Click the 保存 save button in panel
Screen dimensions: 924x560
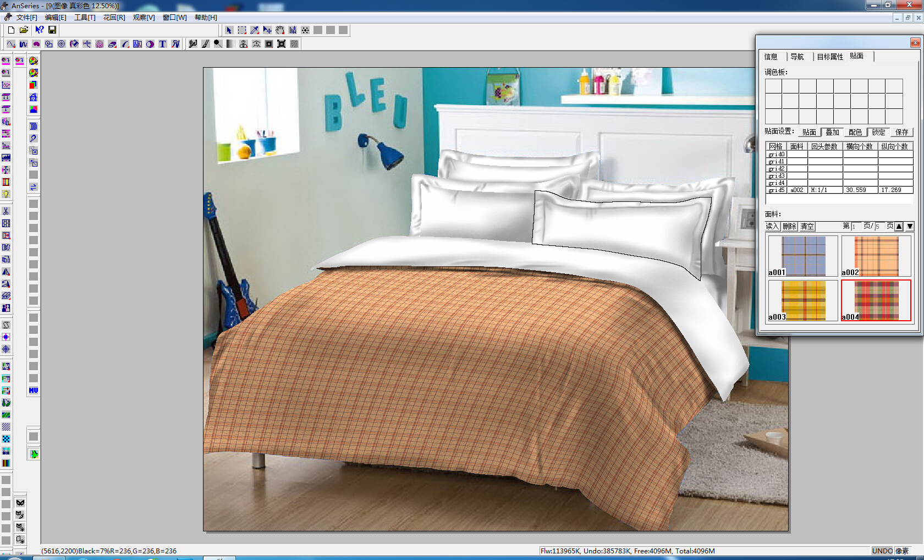[x=901, y=132]
